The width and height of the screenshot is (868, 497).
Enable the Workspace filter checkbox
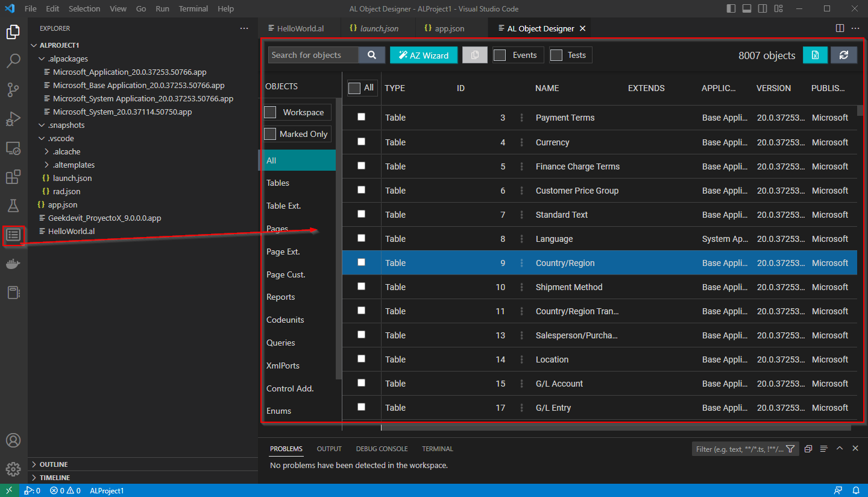pyautogui.click(x=270, y=112)
